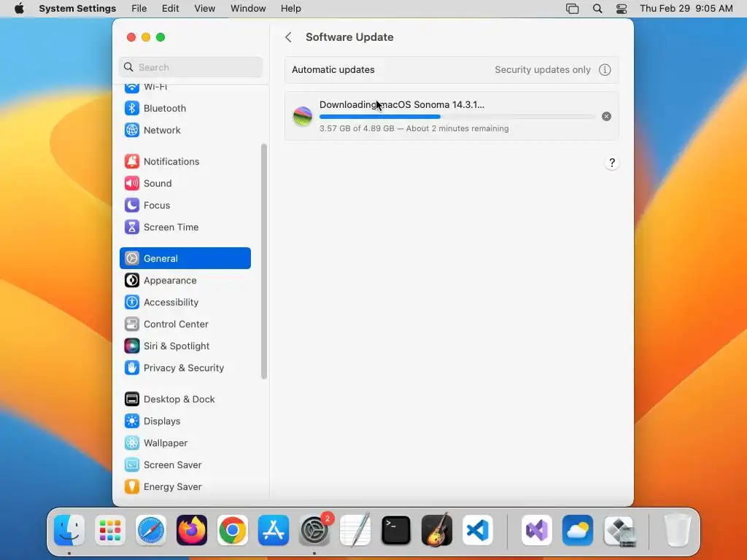This screenshot has height=560, width=747.
Task: Open Appearance settings
Action: (x=185, y=281)
